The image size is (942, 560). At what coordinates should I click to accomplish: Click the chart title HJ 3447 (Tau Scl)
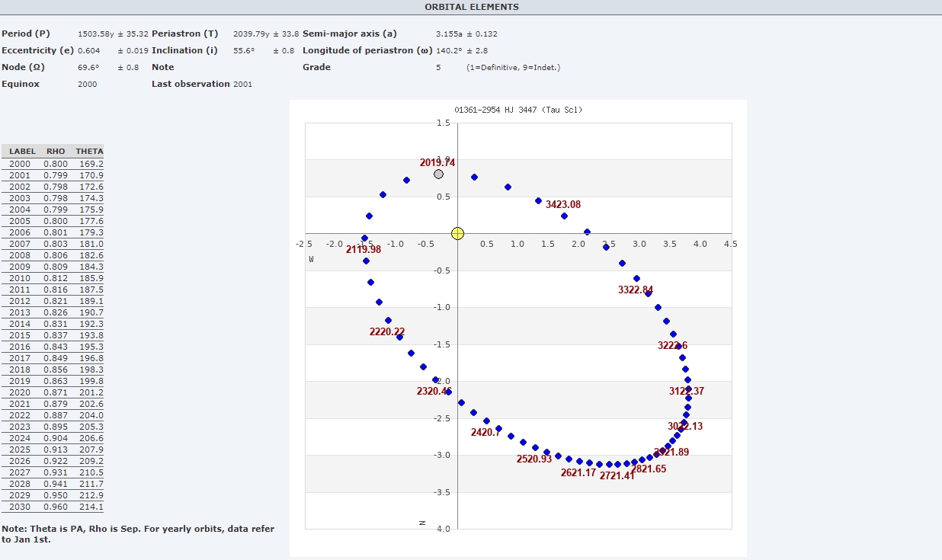click(x=518, y=110)
